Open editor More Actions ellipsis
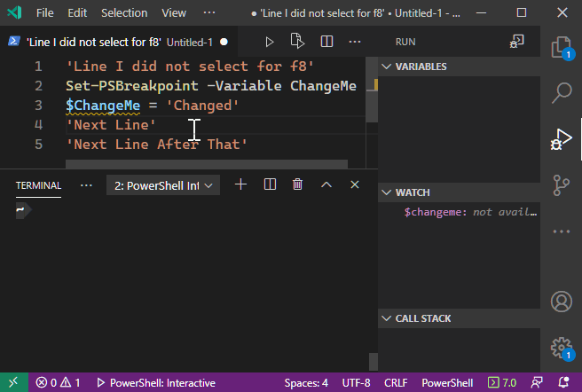This screenshot has height=392, width=582. pyautogui.click(x=355, y=42)
